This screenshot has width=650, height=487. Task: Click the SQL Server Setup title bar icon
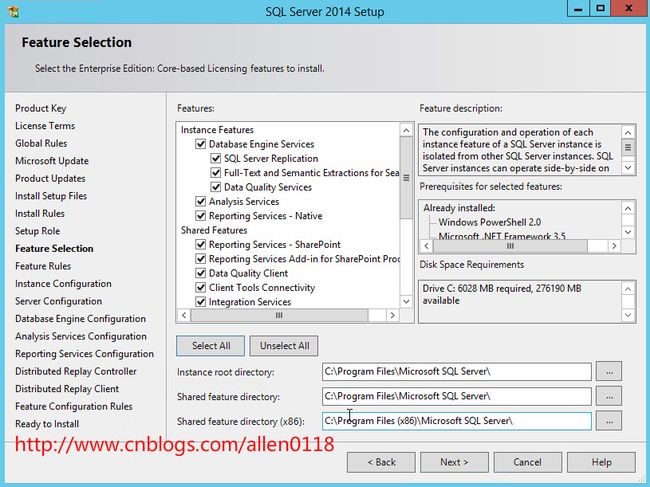pos(13,11)
